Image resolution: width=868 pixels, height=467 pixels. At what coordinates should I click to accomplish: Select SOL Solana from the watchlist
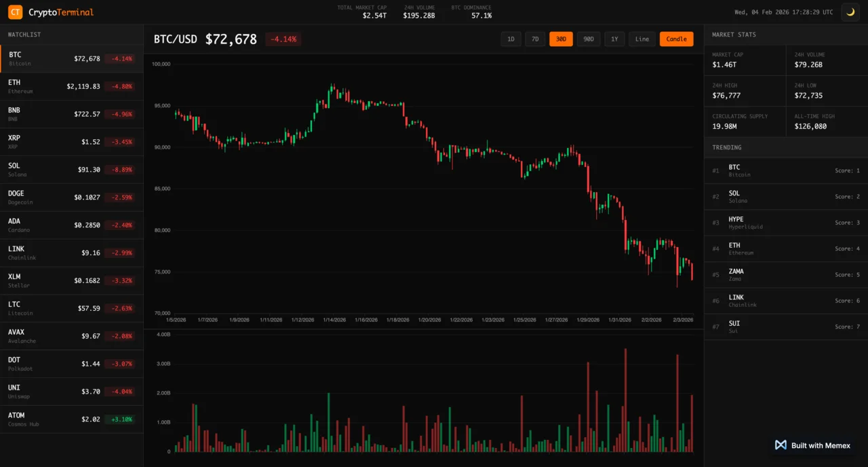tap(71, 170)
